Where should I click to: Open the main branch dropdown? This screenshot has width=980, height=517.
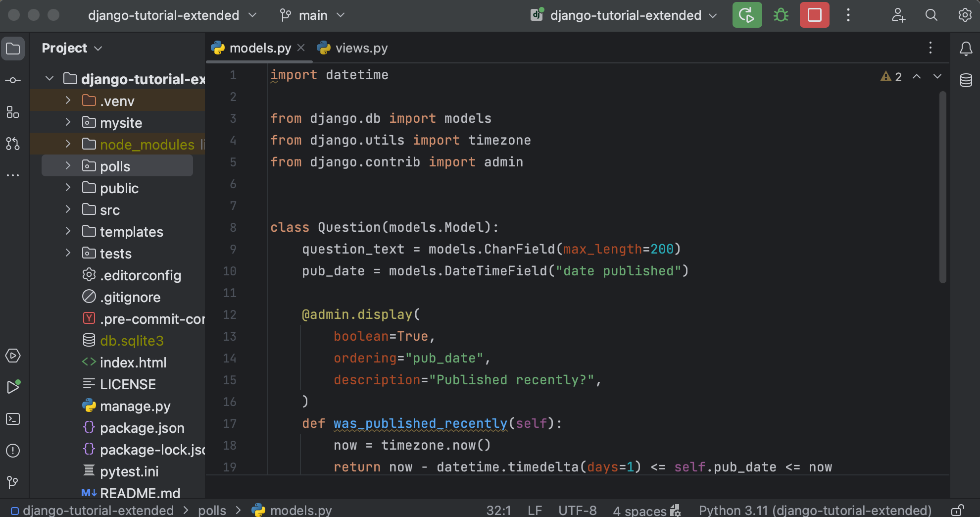click(x=311, y=15)
